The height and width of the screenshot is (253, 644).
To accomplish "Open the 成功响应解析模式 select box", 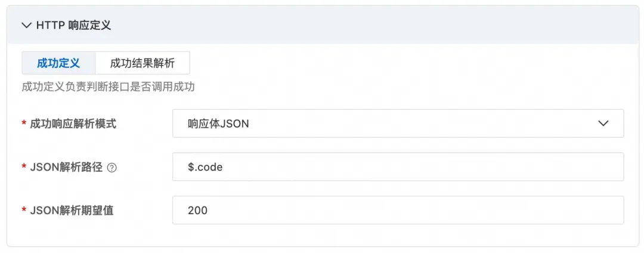I will (x=398, y=124).
